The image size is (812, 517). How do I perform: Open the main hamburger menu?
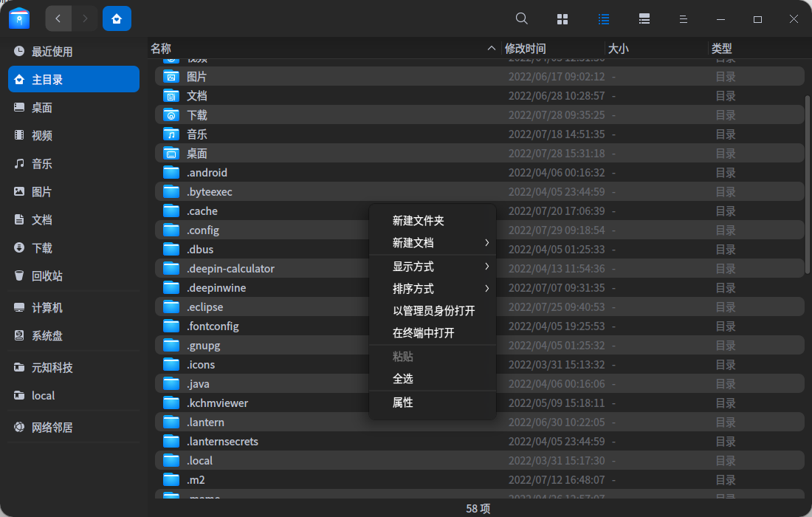pos(683,19)
